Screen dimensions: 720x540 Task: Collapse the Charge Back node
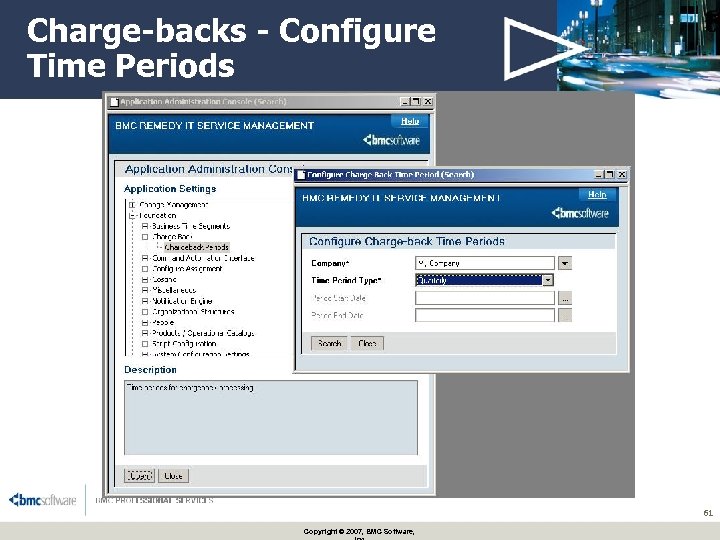pyautogui.click(x=145, y=237)
